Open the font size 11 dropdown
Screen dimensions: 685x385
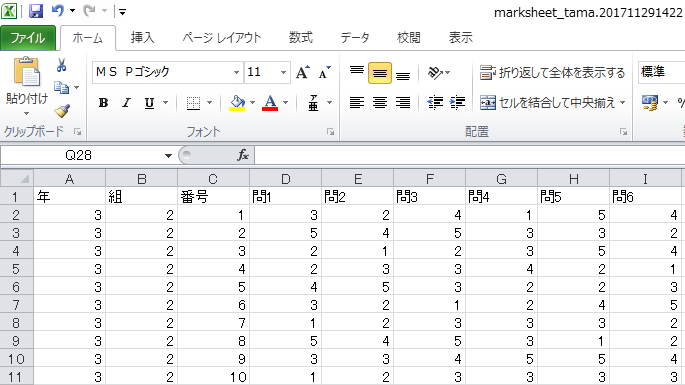(284, 73)
